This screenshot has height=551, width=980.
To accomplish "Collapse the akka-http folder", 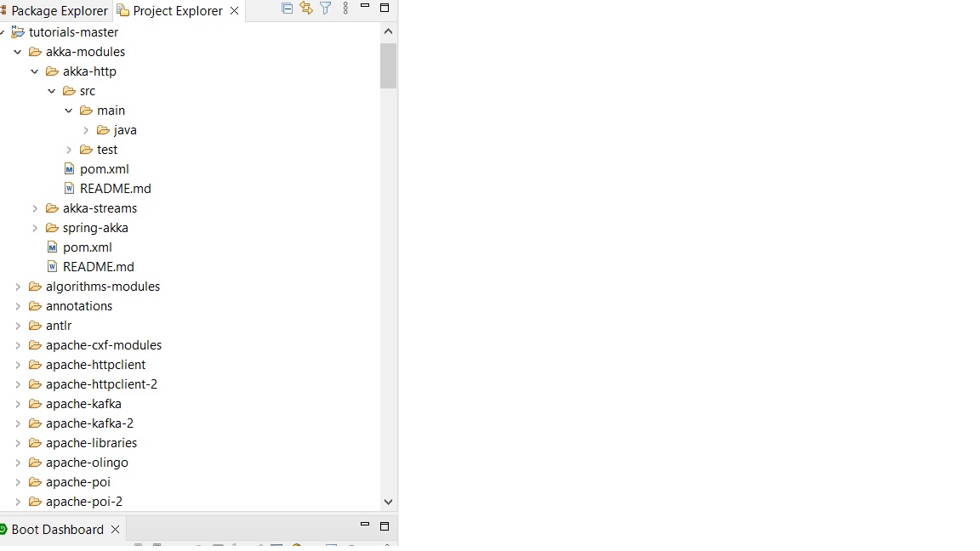I will (x=35, y=71).
